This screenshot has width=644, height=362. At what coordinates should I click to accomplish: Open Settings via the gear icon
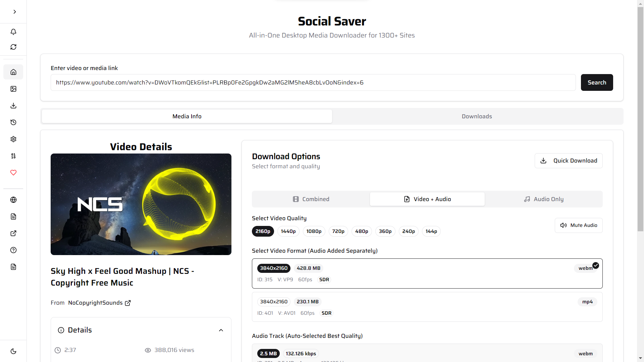(x=13, y=139)
